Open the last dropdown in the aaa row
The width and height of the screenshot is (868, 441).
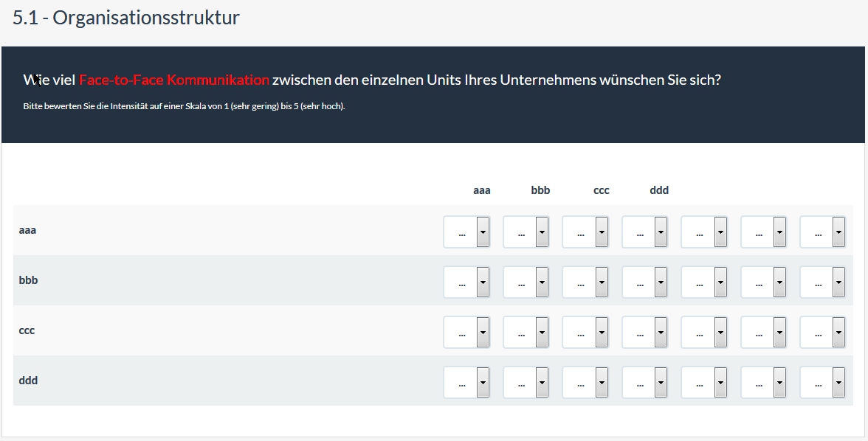coord(823,232)
